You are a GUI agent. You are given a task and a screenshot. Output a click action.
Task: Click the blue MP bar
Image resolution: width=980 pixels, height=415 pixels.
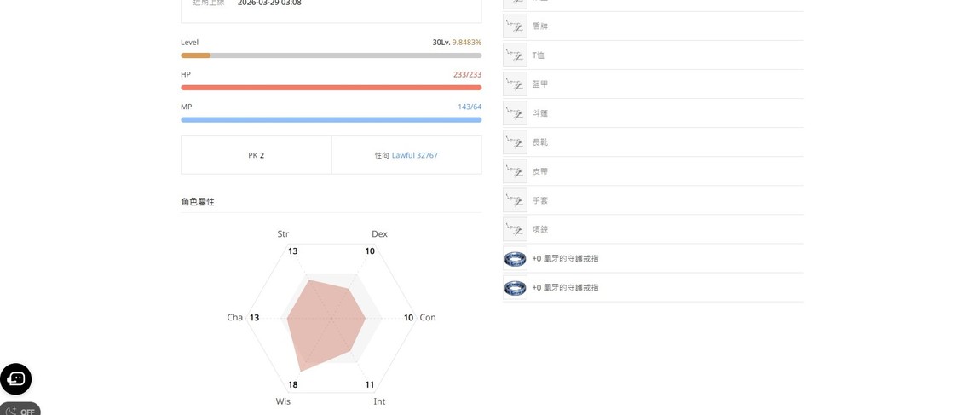pos(331,120)
